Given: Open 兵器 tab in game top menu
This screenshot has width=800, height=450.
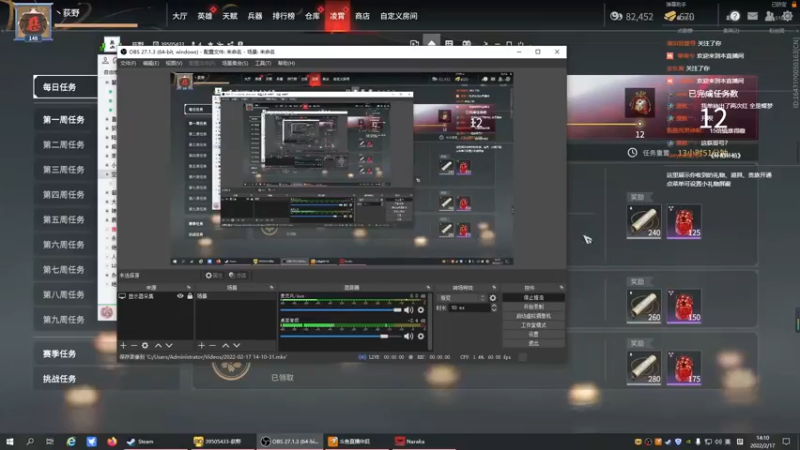Looking at the screenshot, I should 255,16.
